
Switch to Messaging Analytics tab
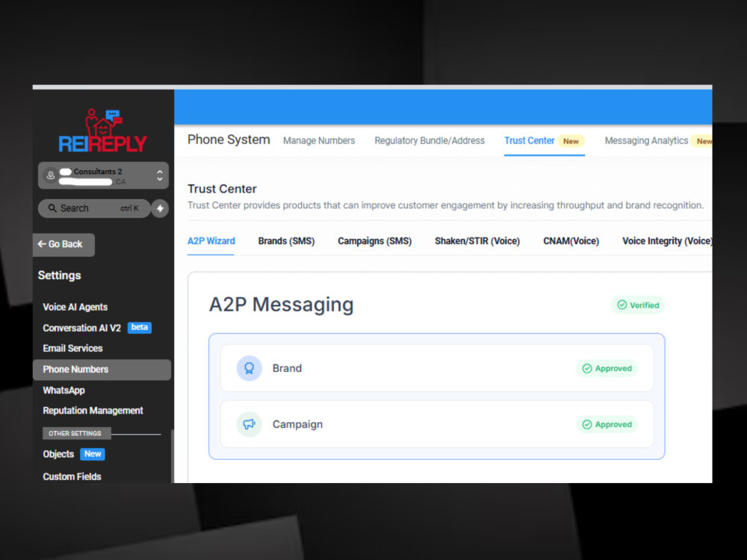point(646,141)
